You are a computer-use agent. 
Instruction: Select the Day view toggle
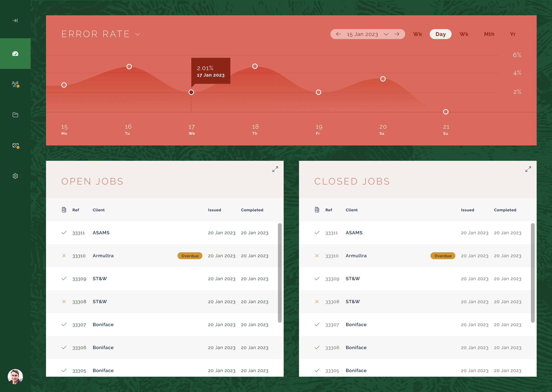click(440, 34)
